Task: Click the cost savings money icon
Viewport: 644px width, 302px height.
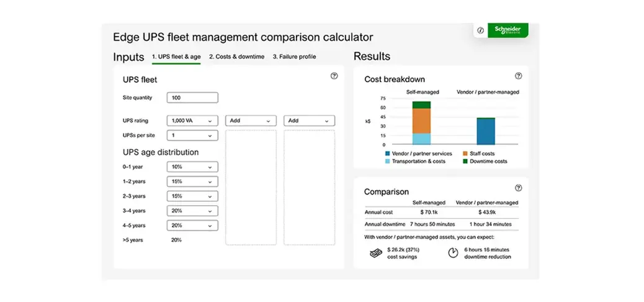Action: 376,253
